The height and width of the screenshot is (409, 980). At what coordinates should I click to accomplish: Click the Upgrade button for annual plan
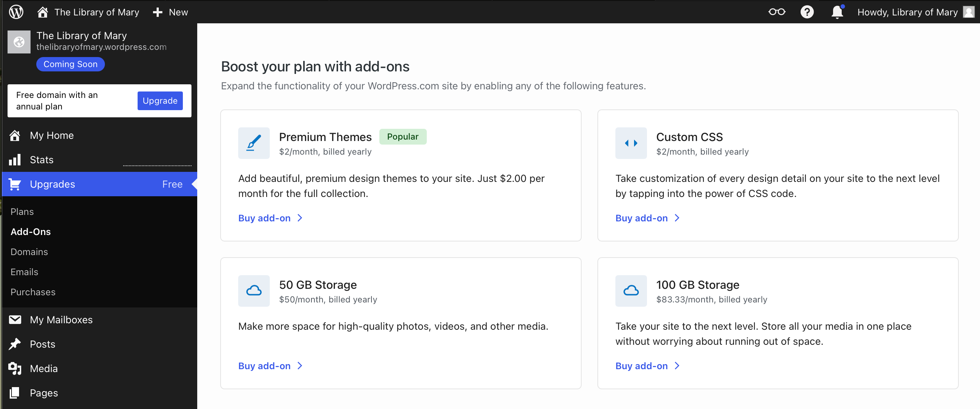160,100
